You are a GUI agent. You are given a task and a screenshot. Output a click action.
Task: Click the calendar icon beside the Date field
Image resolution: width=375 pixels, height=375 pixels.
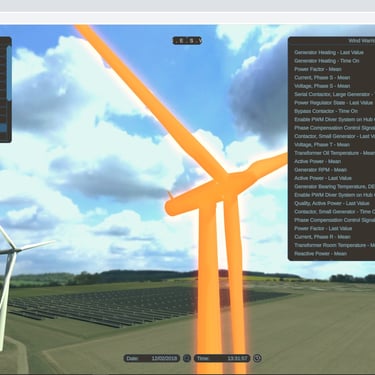[187, 358]
